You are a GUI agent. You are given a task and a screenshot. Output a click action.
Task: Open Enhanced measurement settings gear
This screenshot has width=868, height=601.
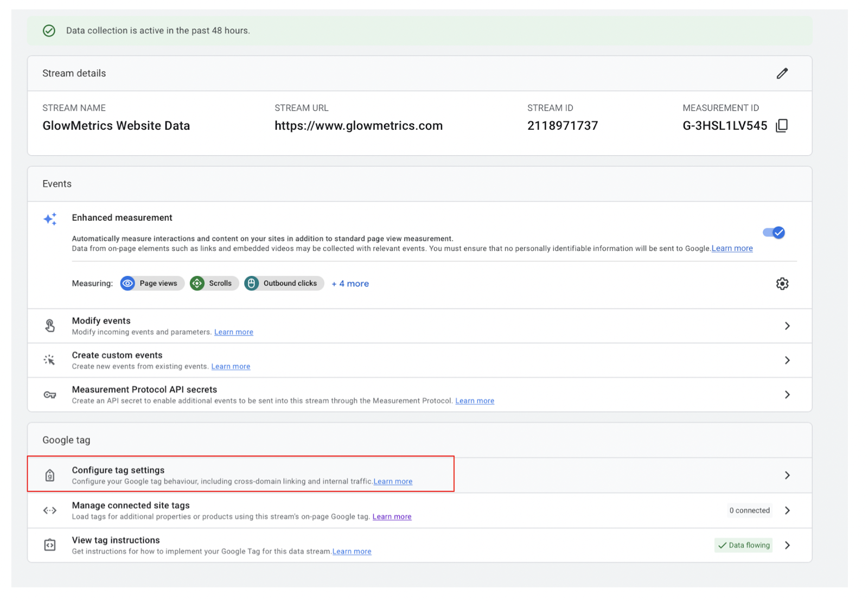click(782, 284)
